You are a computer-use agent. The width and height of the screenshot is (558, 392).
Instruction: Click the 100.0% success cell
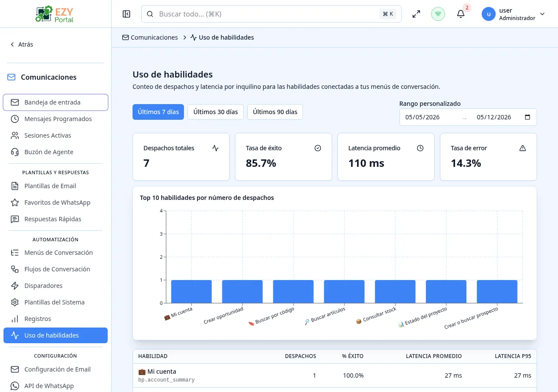[353, 375]
